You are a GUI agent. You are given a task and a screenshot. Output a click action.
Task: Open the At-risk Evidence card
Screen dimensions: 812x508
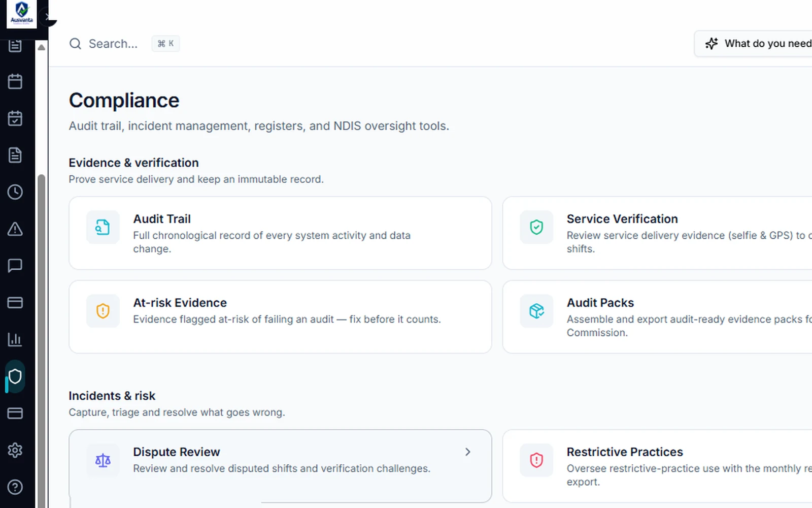tap(280, 317)
